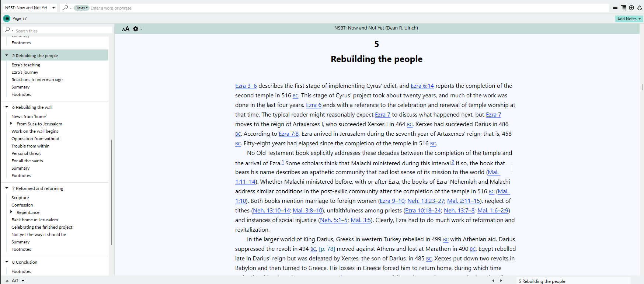
Task: Click the right-aligned lines outline icon
Action: click(623, 8)
